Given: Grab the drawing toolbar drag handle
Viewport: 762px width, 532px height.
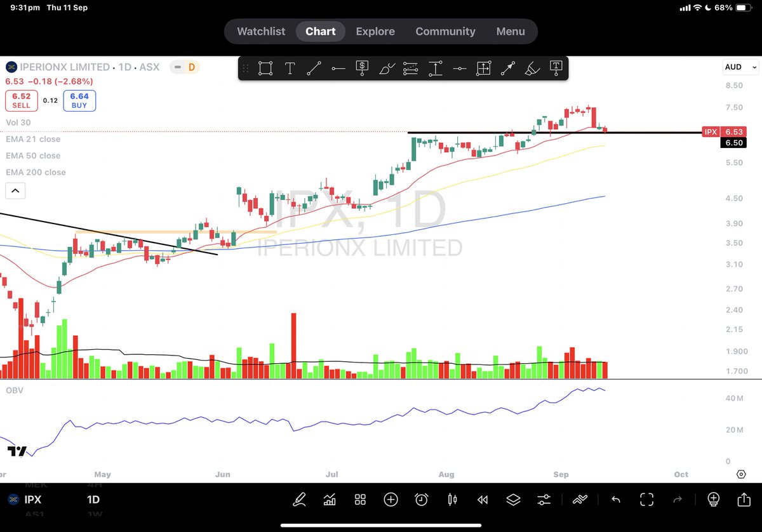Looking at the screenshot, I should coord(246,69).
